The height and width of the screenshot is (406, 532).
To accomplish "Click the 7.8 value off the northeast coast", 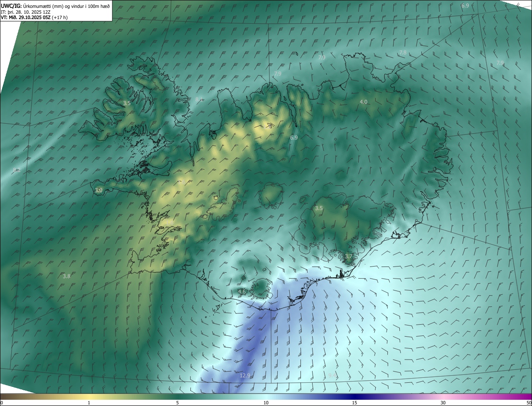I will pos(403,52).
